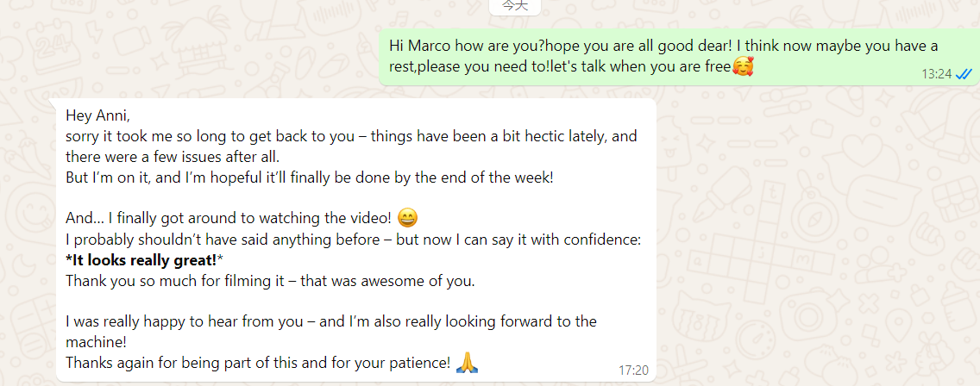Click the 13:24 timestamp on sent message
The width and height of the screenshot is (980, 386).
click(936, 74)
